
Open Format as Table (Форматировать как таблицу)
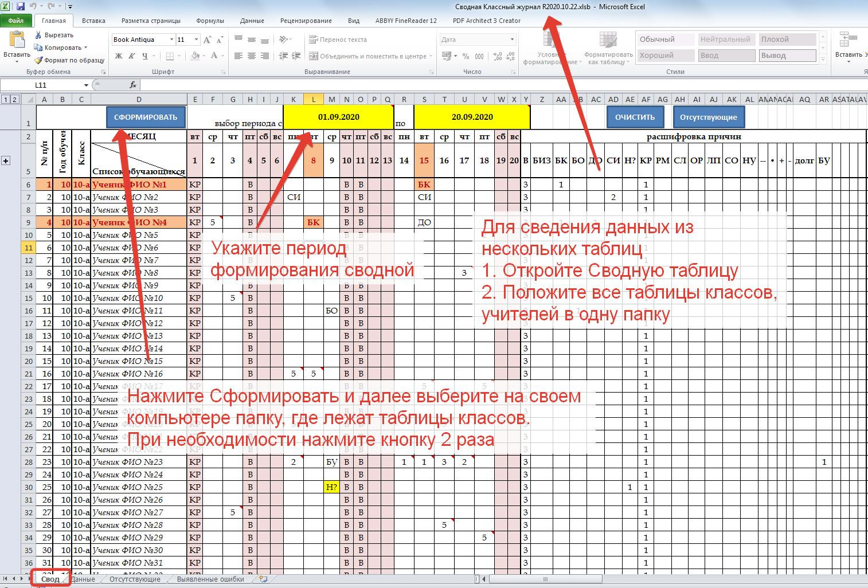(608, 48)
